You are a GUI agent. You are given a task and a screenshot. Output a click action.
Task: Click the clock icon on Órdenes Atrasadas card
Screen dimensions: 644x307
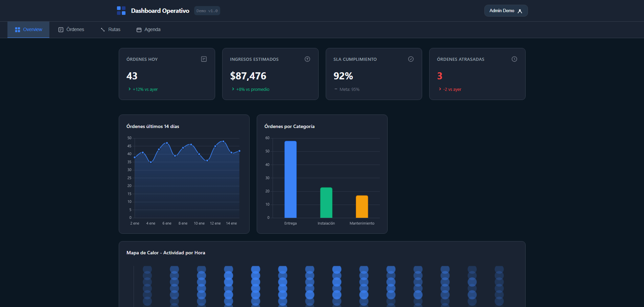(x=514, y=59)
